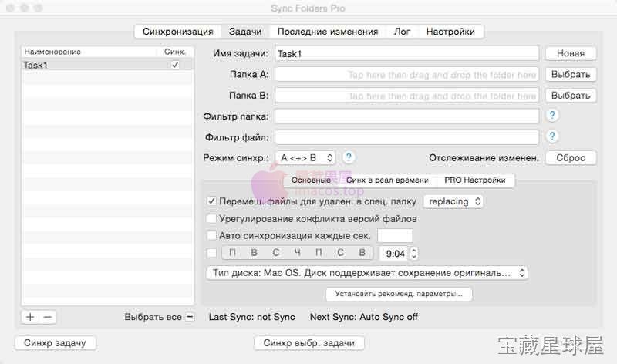Open help for sync mode
The height and width of the screenshot is (364, 617).
[349, 157]
